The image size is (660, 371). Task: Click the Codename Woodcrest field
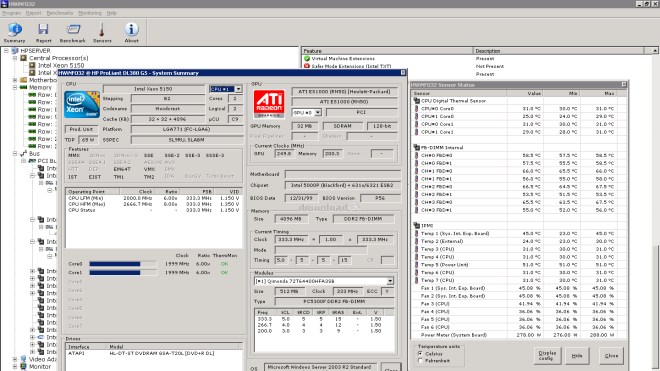pyautogui.click(x=167, y=109)
